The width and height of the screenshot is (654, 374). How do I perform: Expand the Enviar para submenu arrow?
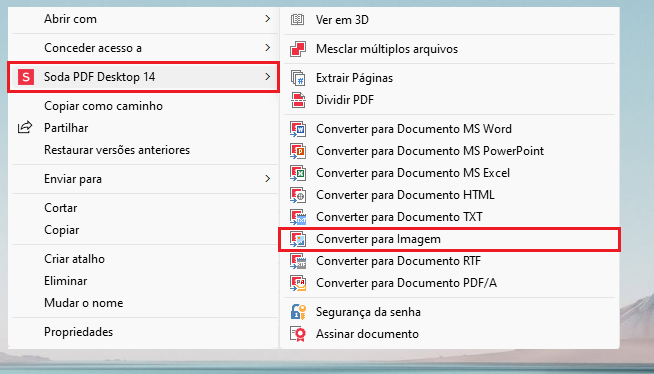click(267, 179)
